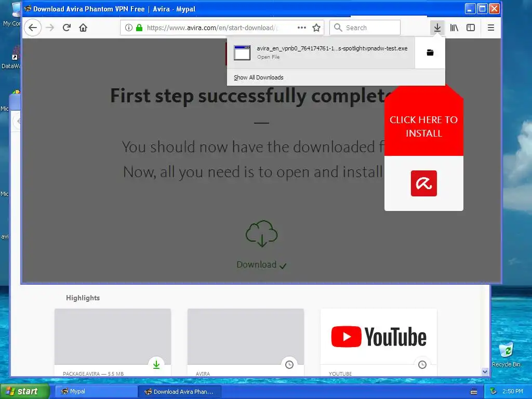Select the DataWa desktop shortcut
Image resolution: width=532 pixels, height=399 pixels.
point(11,58)
